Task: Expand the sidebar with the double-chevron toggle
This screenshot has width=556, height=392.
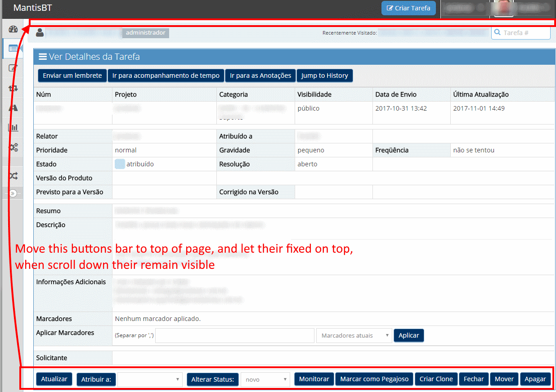Action: click(13, 193)
